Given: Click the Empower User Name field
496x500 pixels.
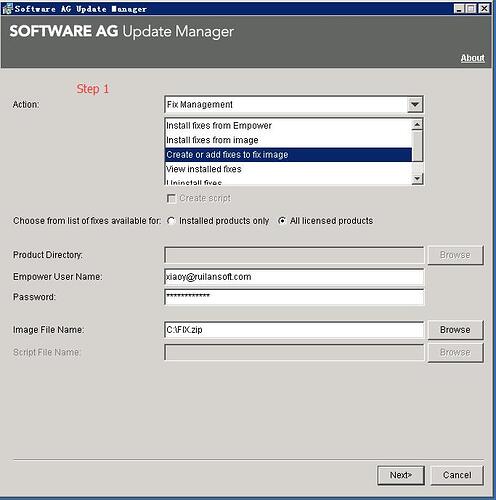Looking at the screenshot, I should click(294, 277).
